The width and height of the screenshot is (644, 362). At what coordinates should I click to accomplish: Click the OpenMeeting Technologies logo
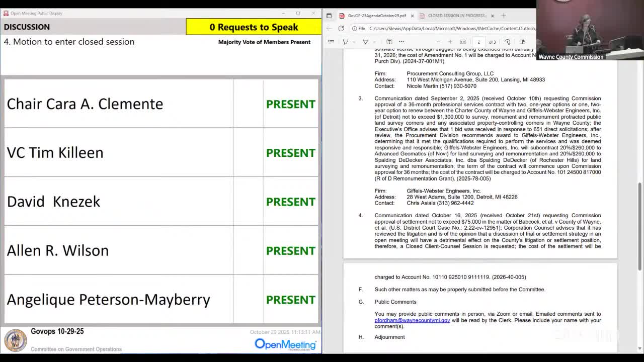(285, 344)
